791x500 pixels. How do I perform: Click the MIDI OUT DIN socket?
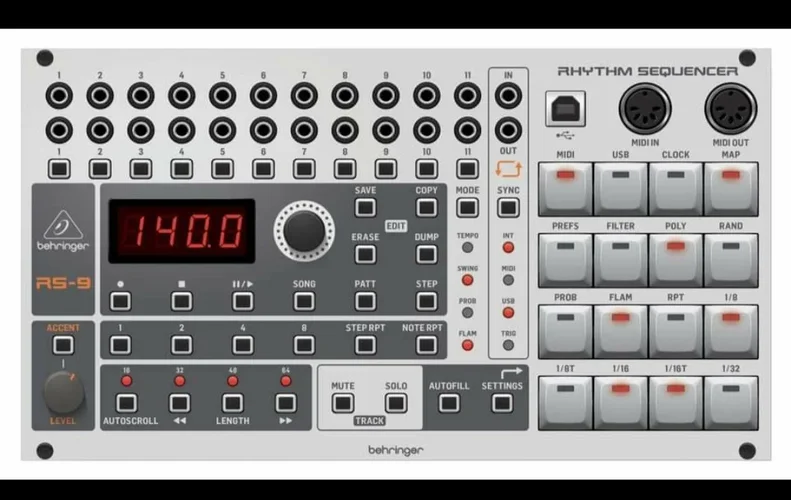tap(730, 108)
